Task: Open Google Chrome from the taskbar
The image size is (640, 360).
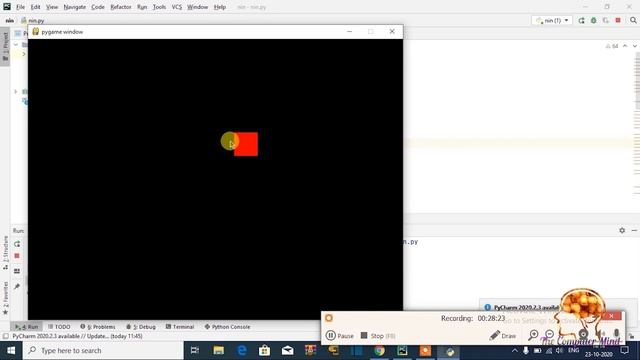Action: (x=379, y=351)
